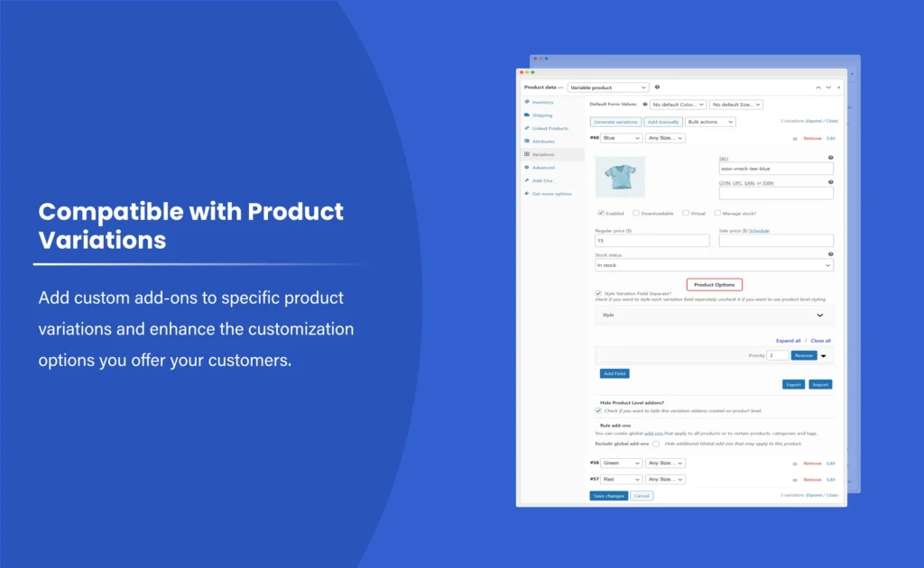The height and width of the screenshot is (568, 924).
Task: Click the drag handle icon on Green variation
Action: pos(794,463)
